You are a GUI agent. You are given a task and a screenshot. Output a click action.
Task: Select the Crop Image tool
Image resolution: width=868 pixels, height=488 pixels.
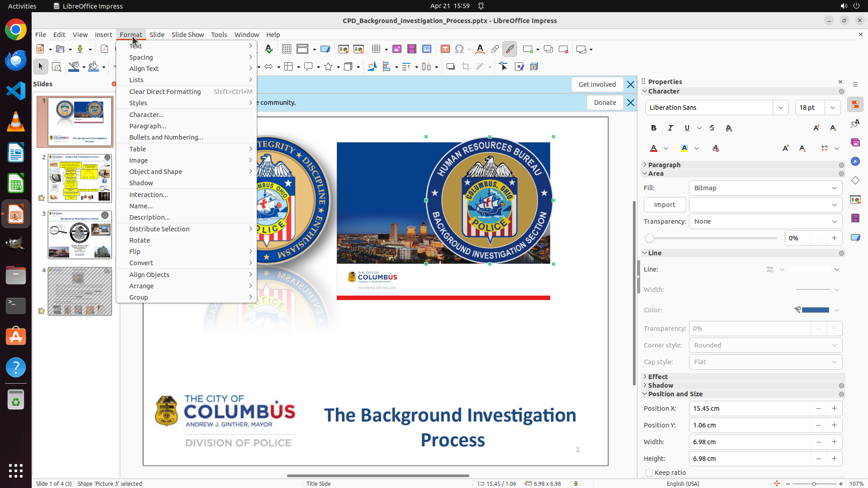pyautogui.click(x=465, y=67)
